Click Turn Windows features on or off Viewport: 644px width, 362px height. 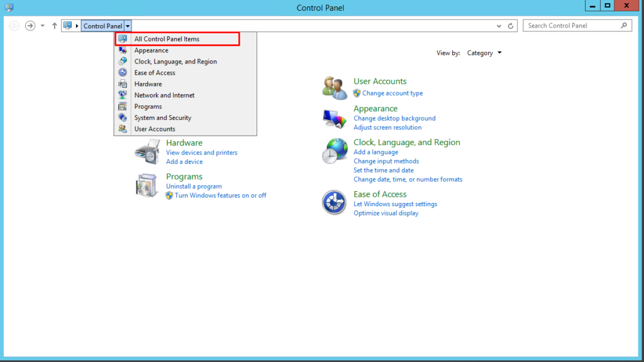pyautogui.click(x=220, y=195)
